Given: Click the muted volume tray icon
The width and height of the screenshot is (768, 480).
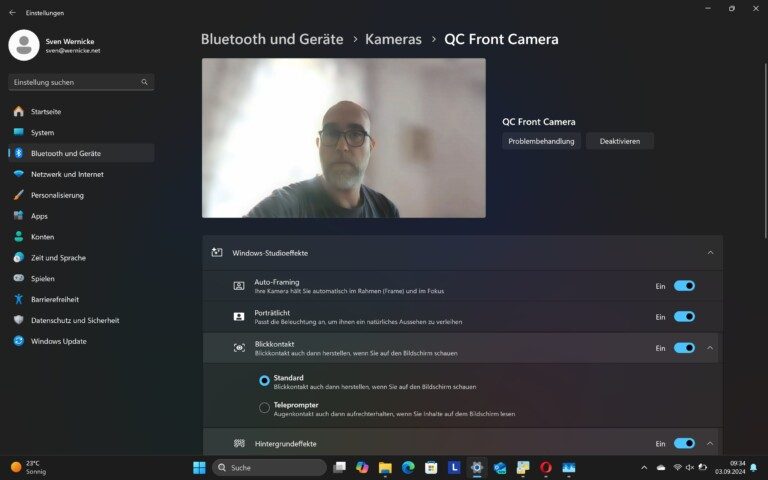Looking at the screenshot, I should pos(690,468).
